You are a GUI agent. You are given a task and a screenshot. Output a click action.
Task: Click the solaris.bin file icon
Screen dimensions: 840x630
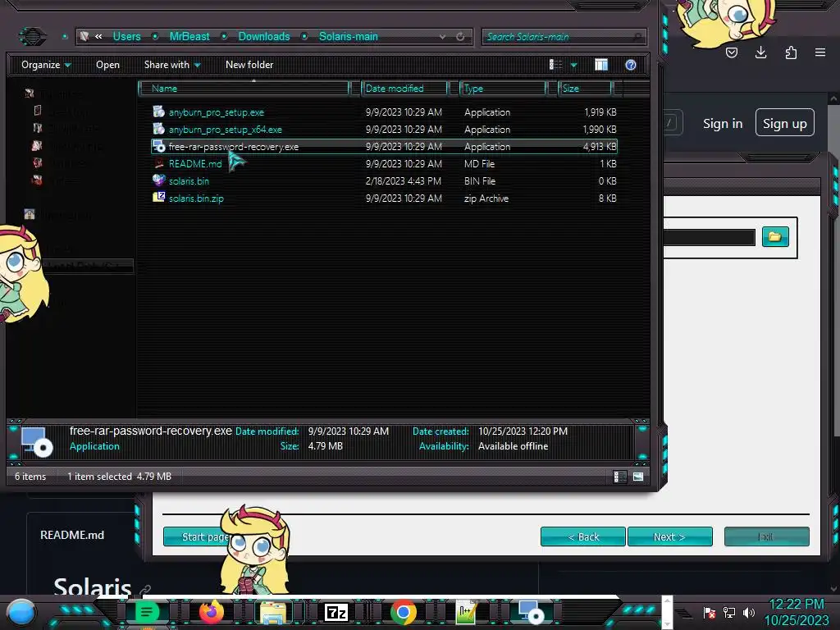pos(158,180)
